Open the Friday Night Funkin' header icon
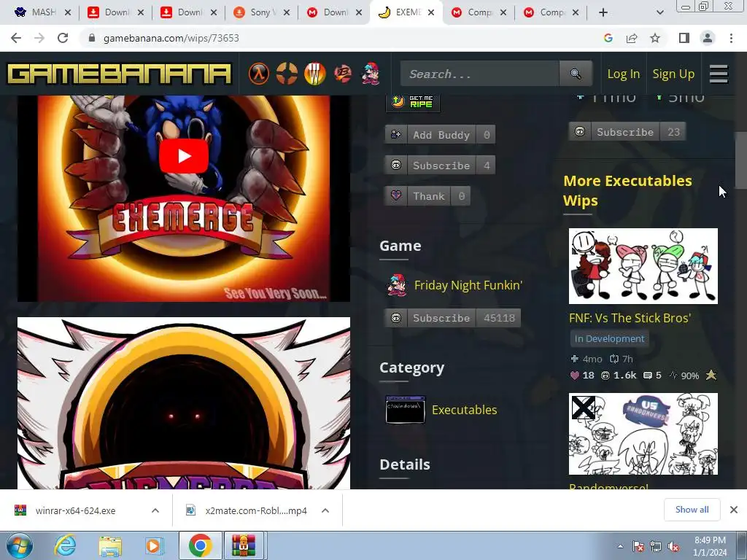The width and height of the screenshot is (747, 560). click(371, 74)
